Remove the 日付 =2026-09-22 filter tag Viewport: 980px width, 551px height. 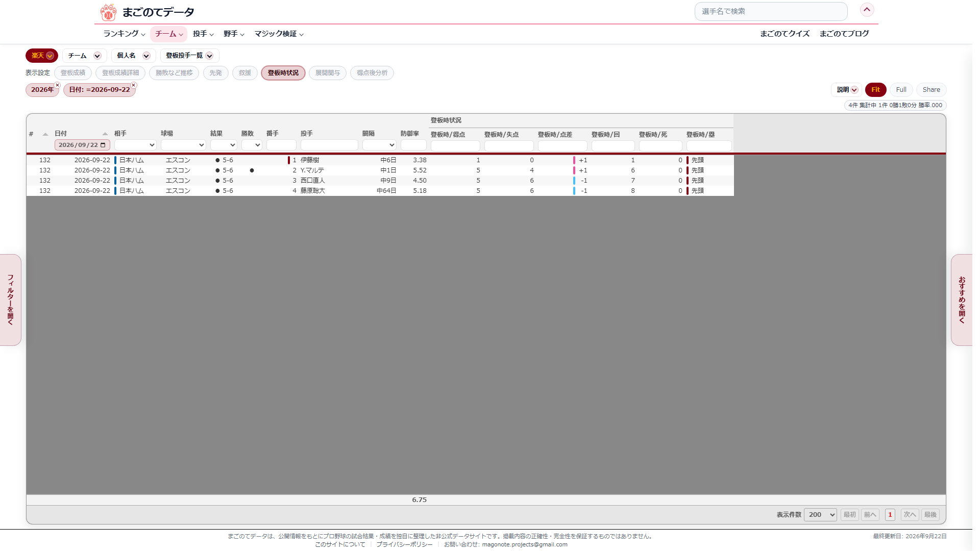(x=133, y=85)
